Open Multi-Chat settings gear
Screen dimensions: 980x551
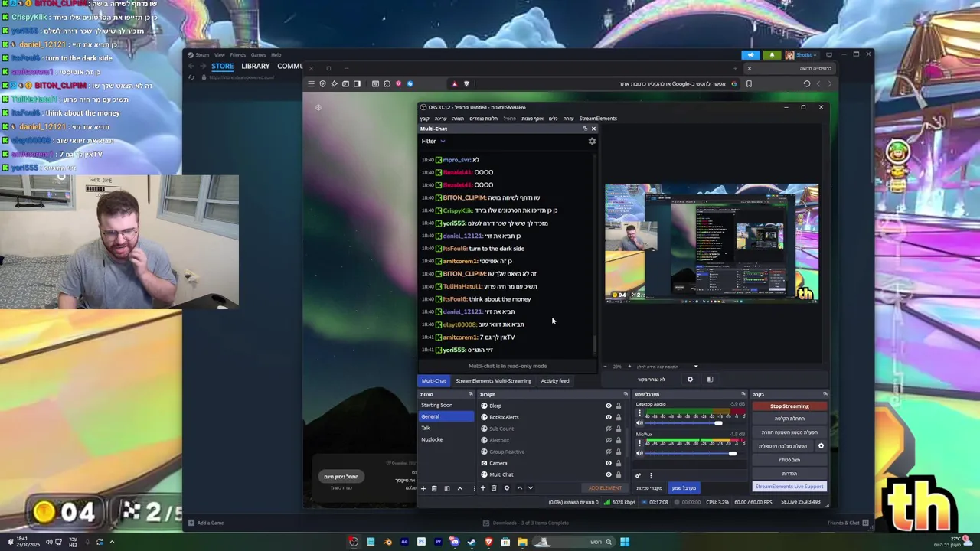click(591, 141)
